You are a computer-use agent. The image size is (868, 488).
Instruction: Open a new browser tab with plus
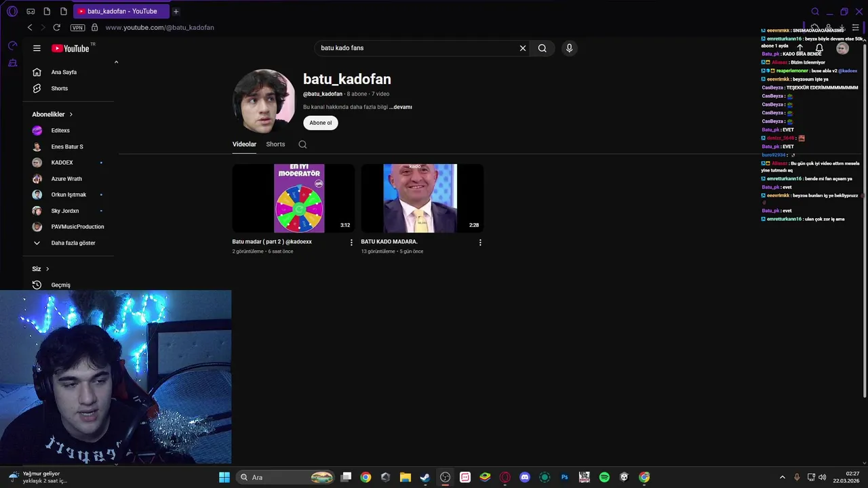coord(176,12)
